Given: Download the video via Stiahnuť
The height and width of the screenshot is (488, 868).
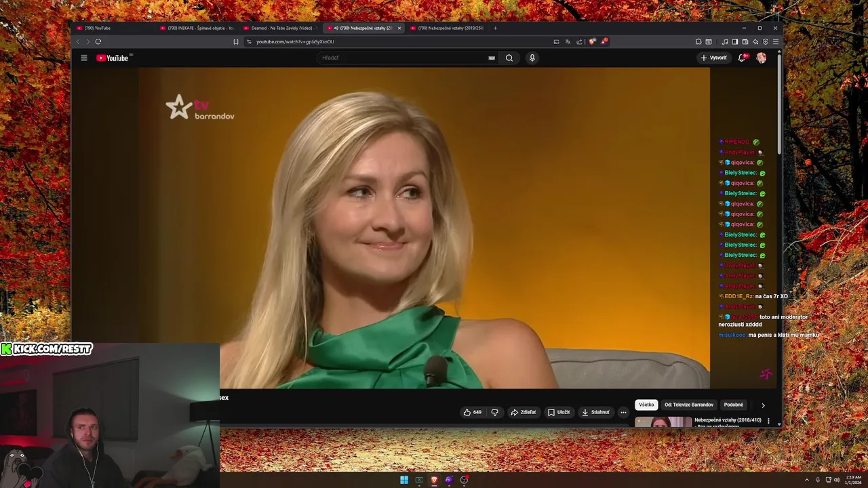Looking at the screenshot, I should click(x=596, y=412).
